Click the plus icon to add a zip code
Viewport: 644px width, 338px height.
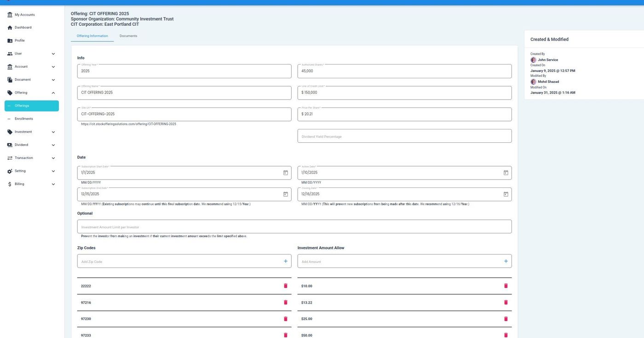pos(285,261)
